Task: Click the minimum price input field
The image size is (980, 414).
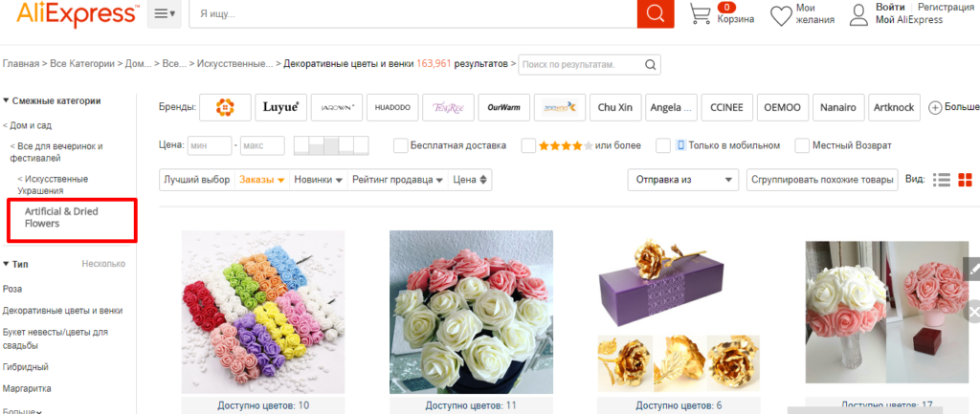Action: point(209,146)
